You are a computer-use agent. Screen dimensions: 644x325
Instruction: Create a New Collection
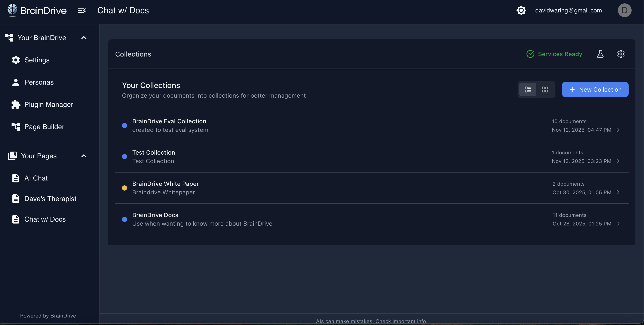tap(595, 89)
